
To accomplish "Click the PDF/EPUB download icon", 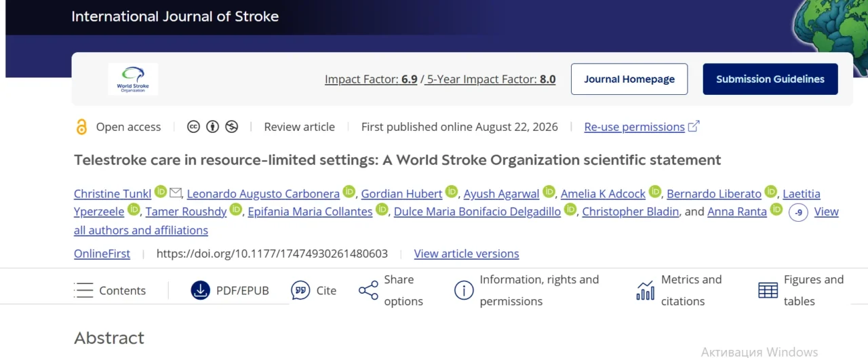I will (200, 290).
